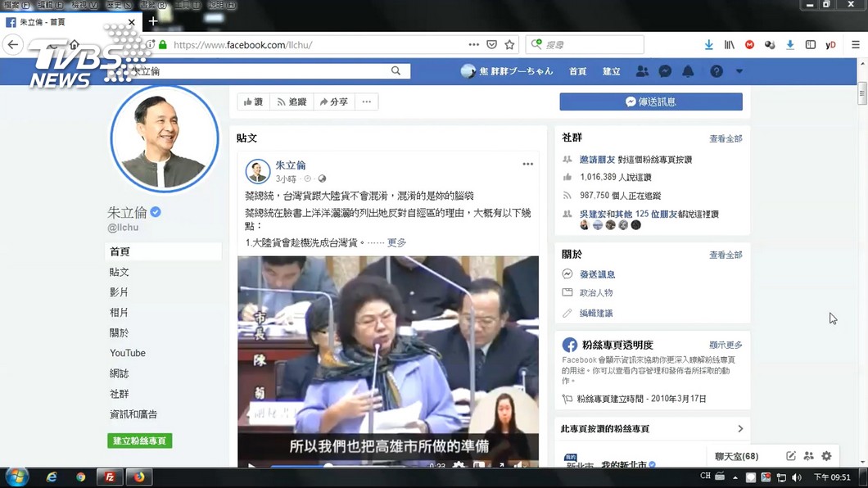This screenshot has height=488, width=868.
Task: Open Windows Start button
Action: click(16, 477)
